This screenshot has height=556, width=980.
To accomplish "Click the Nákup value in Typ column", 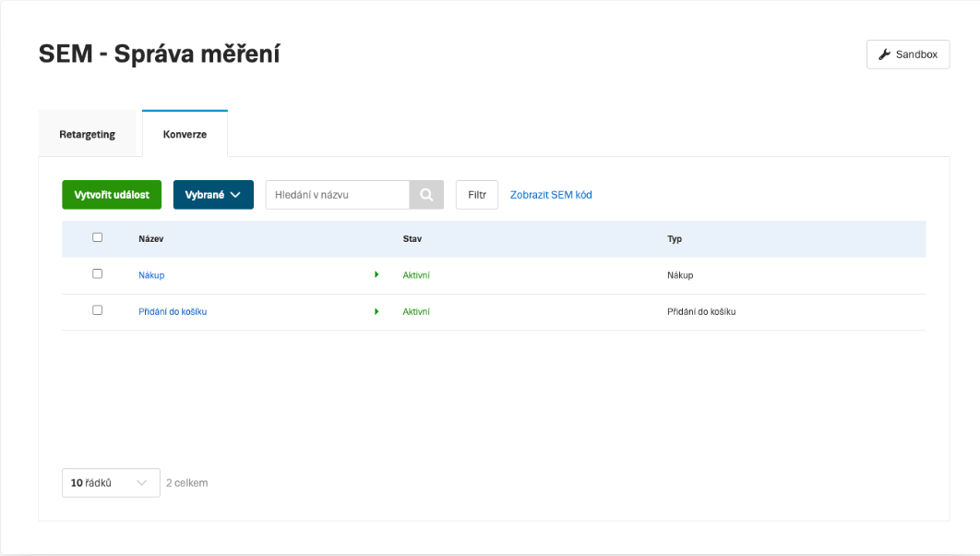I will click(680, 275).
